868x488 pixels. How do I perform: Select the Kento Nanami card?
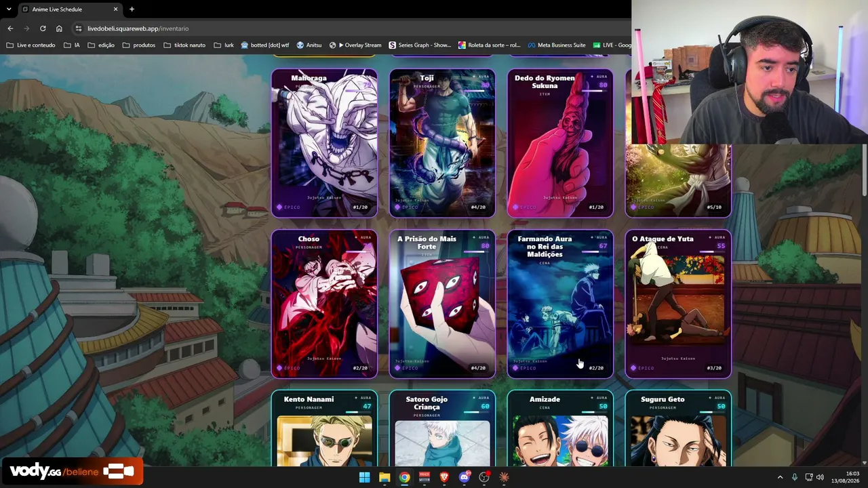(x=324, y=428)
